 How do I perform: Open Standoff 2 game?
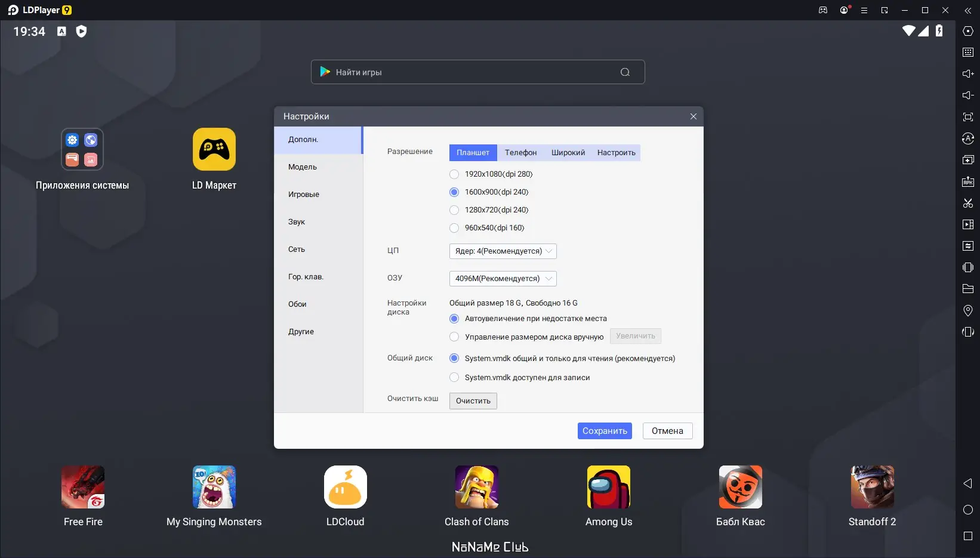coord(873,487)
